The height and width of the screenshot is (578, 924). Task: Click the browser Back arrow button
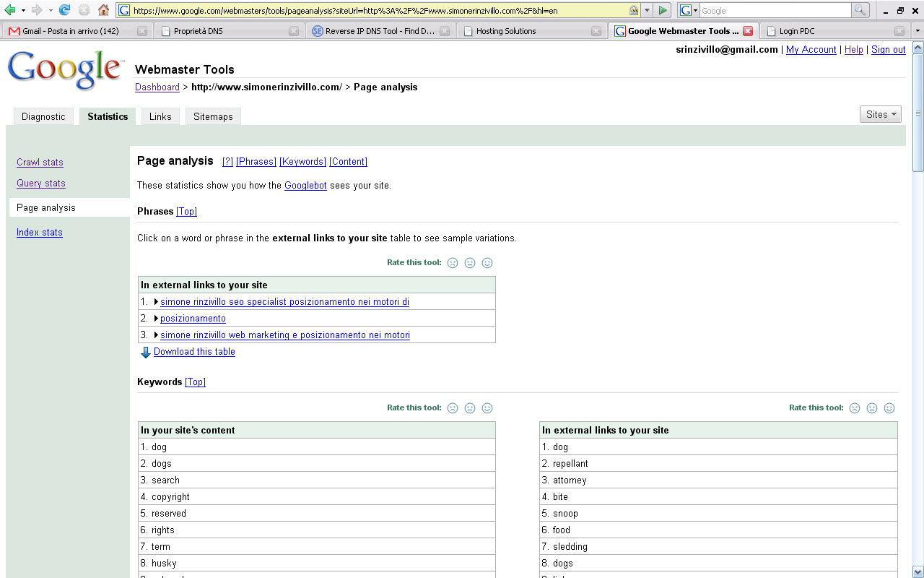coord(10,10)
